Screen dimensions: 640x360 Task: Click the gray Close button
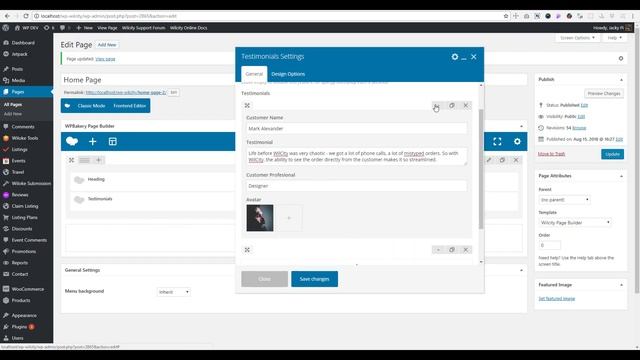pos(264,279)
